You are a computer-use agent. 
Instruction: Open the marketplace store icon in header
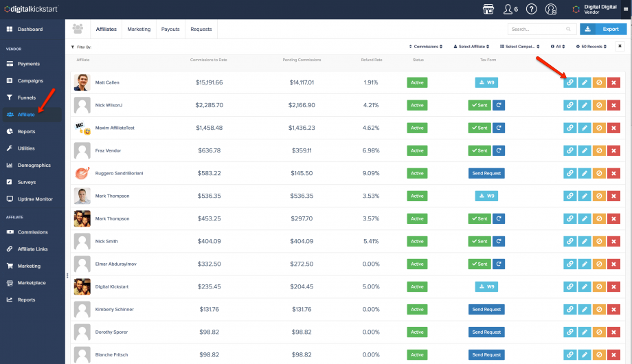pos(488,9)
